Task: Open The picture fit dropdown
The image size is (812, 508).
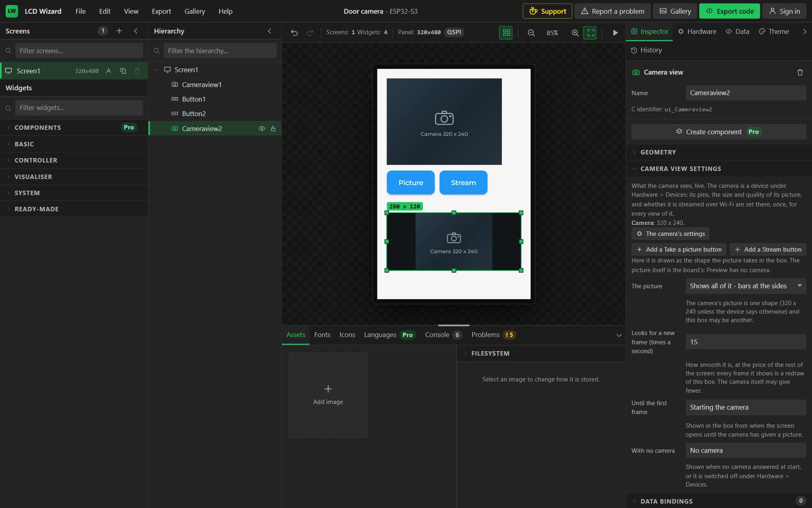Action: pyautogui.click(x=746, y=286)
